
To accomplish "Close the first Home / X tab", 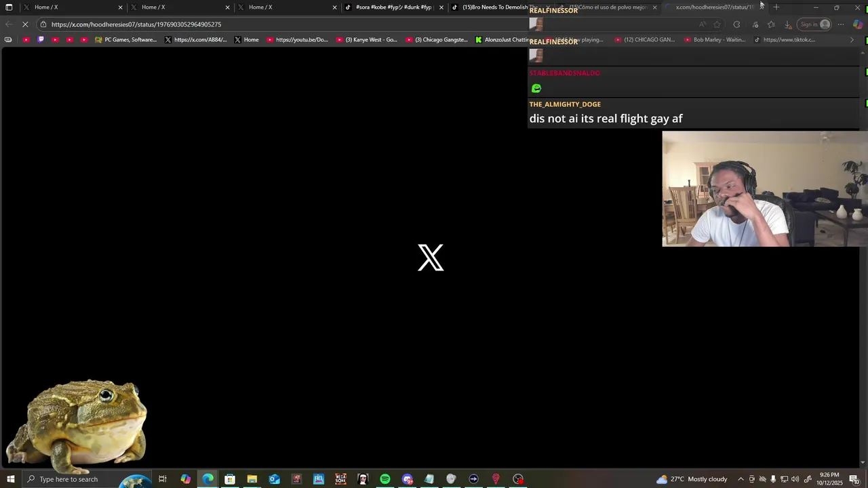I will click(x=120, y=7).
